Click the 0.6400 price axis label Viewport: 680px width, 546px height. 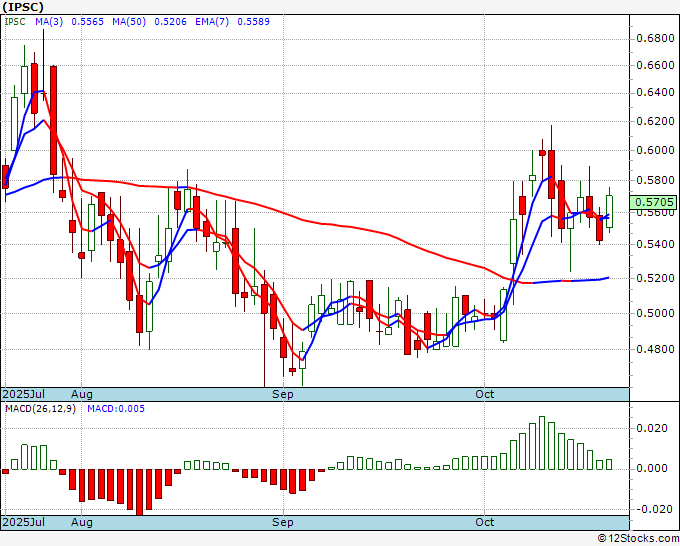click(x=655, y=92)
